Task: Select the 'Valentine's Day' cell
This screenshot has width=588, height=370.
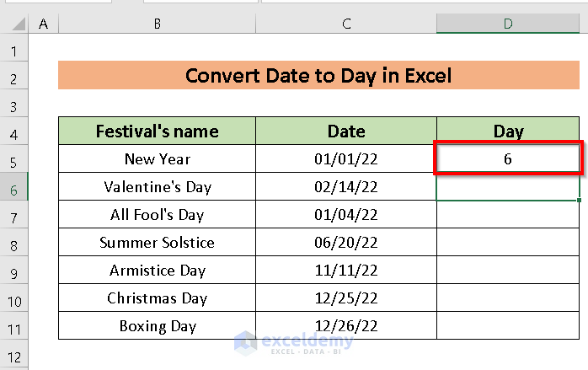Action: coord(157,187)
